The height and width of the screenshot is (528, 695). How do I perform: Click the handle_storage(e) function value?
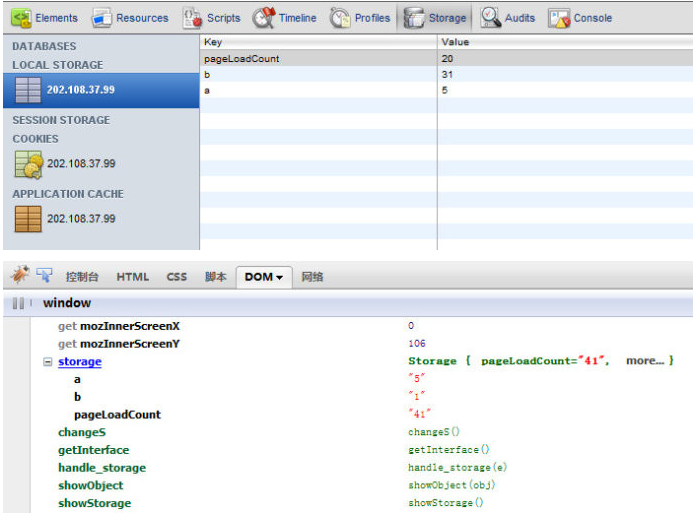457,467
